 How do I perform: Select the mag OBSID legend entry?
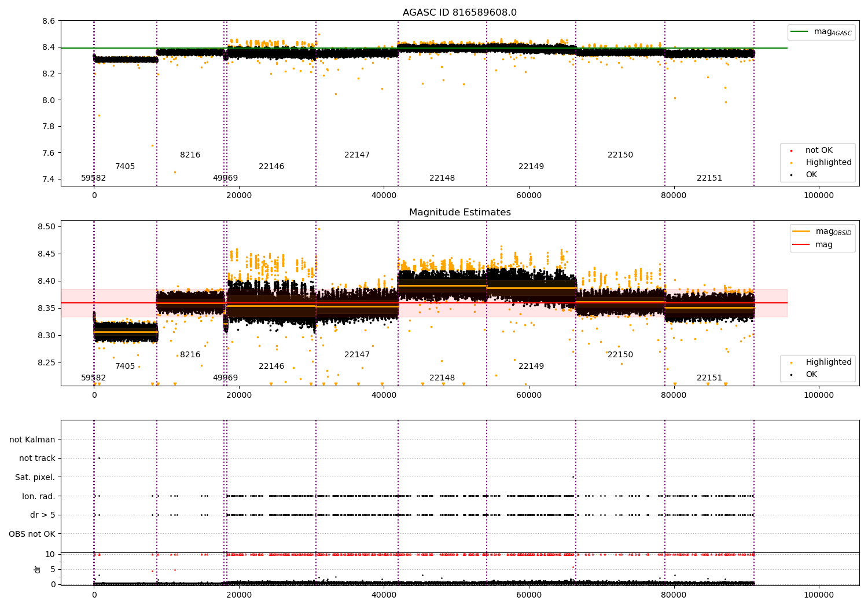pyautogui.click(x=822, y=232)
